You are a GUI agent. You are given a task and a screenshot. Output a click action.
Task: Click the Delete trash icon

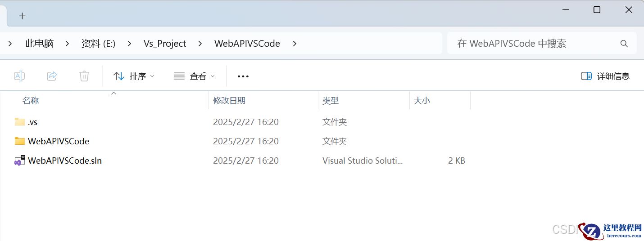[x=84, y=76]
